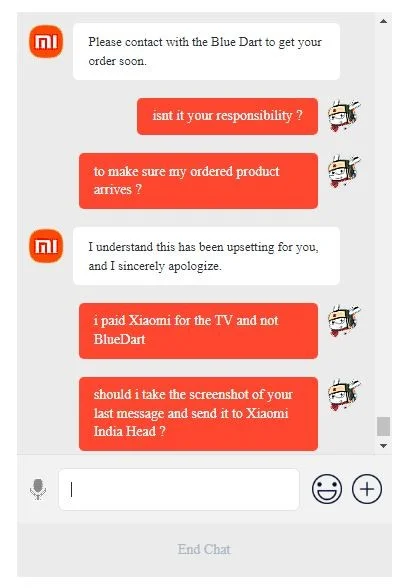Click the 'Xiaomi India Head' message bubble
The image size is (418, 588).
point(198,414)
